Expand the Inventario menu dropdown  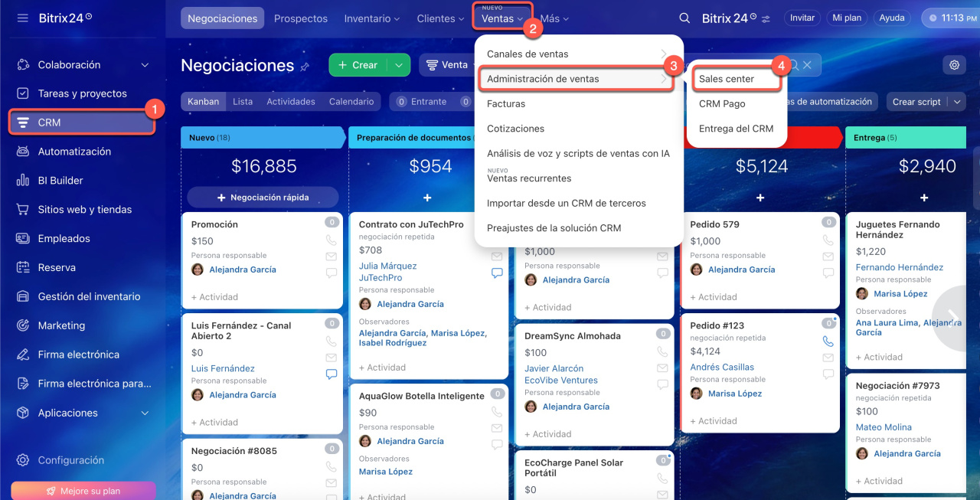pyautogui.click(x=372, y=18)
